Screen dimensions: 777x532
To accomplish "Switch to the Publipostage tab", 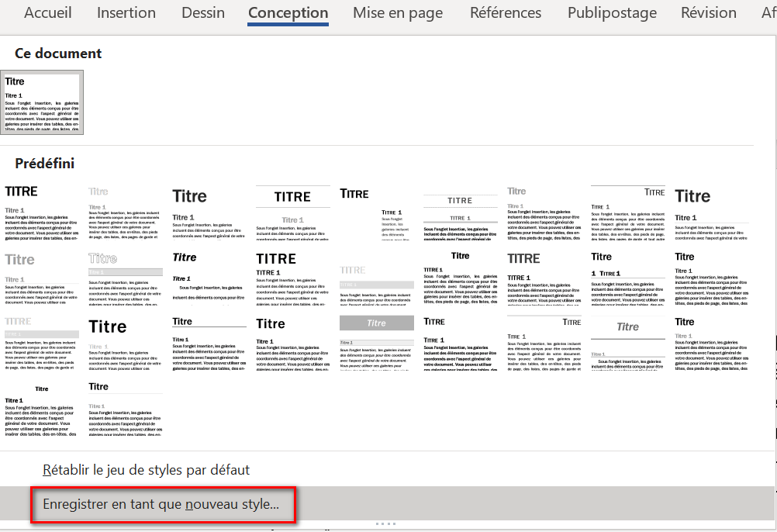I will pyautogui.click(x=611, y=13).
